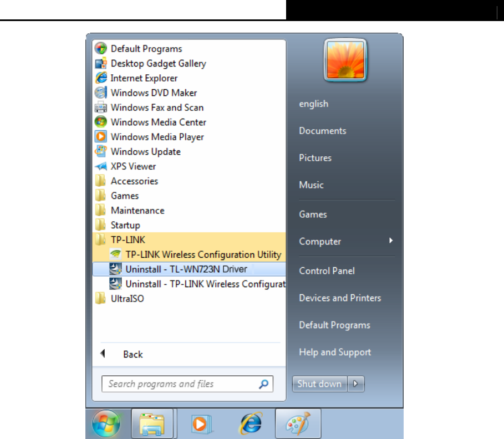Open Default Programs in right pane

coord(334,325)
